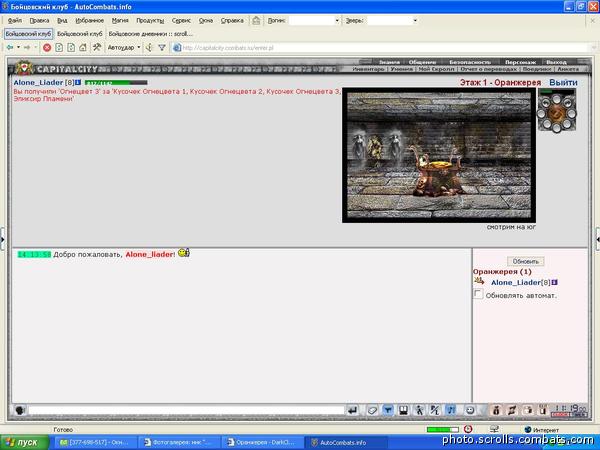Click the blue filter icon in chat bar
Viewport: 600px width, 450px height.
pyautogui.click(x=388, y=410)
